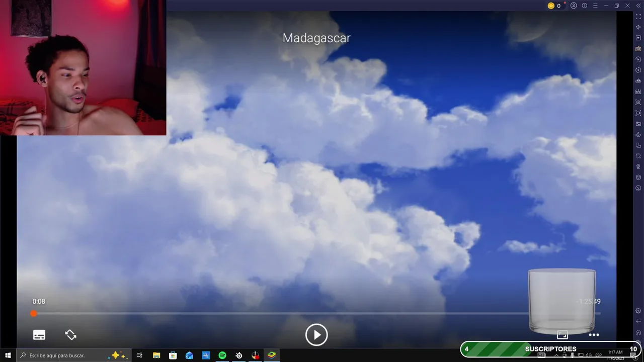This screenshot has width=644, height=362.
Task: Click the Android home icon in sidebar
Action: [638, 332]
